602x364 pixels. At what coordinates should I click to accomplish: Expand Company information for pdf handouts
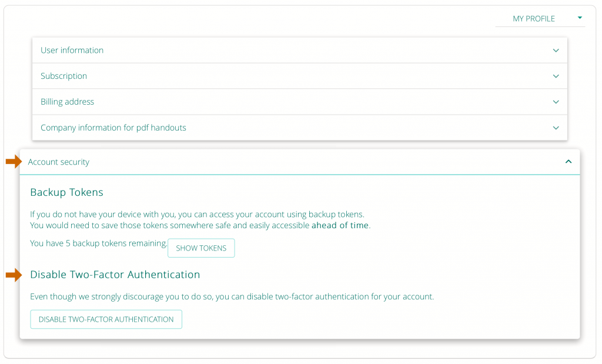300,128
